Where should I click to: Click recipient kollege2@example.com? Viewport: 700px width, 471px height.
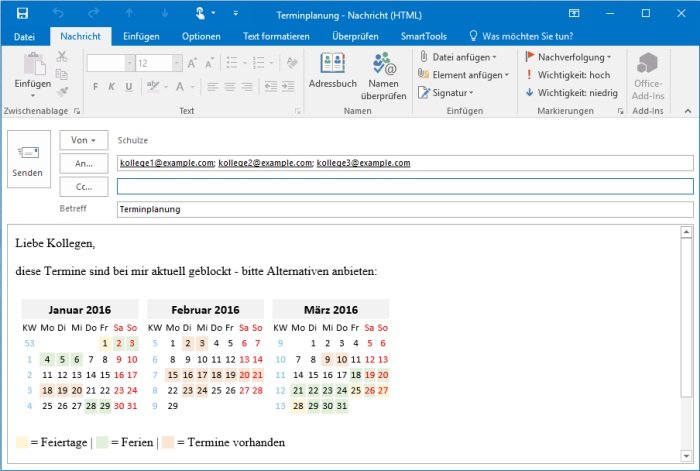[265, 163]
